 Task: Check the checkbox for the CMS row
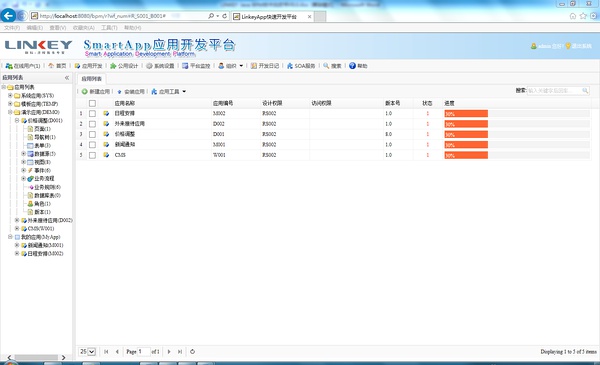coord(92,155)
